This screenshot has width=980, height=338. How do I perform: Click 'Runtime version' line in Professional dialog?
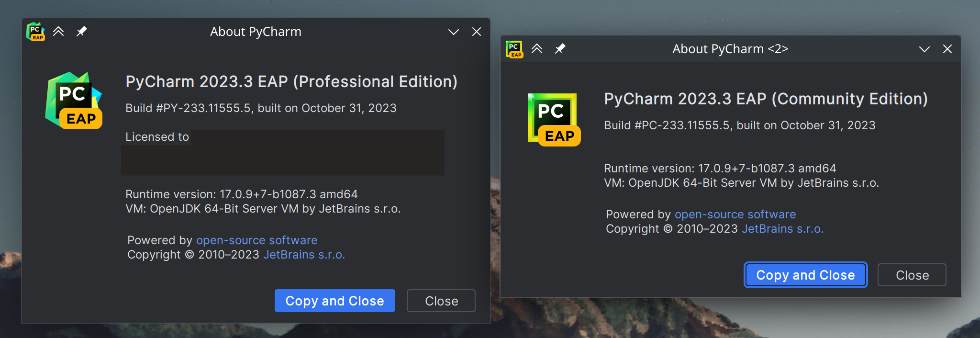(x=242, y=194)
